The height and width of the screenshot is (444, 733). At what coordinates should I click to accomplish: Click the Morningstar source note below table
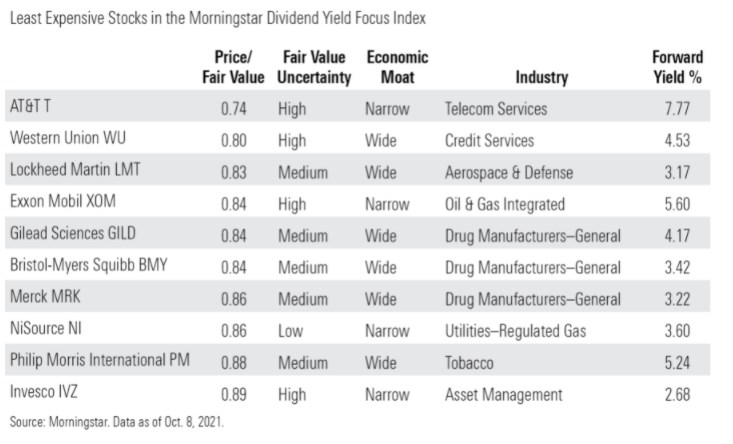click(x=117, y=424)
